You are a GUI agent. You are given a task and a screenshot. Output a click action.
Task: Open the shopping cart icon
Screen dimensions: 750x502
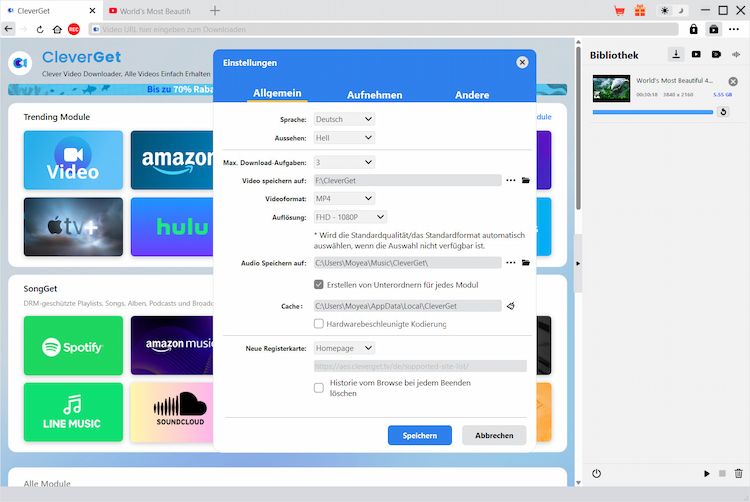620,10
